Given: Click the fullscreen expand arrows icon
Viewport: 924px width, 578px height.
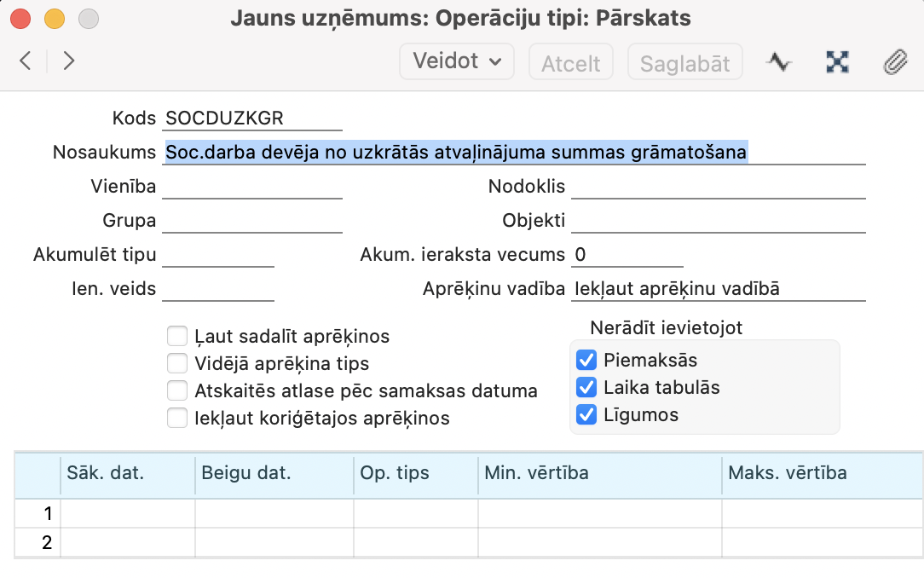Looking at the screenshot, I should (838, 62).
